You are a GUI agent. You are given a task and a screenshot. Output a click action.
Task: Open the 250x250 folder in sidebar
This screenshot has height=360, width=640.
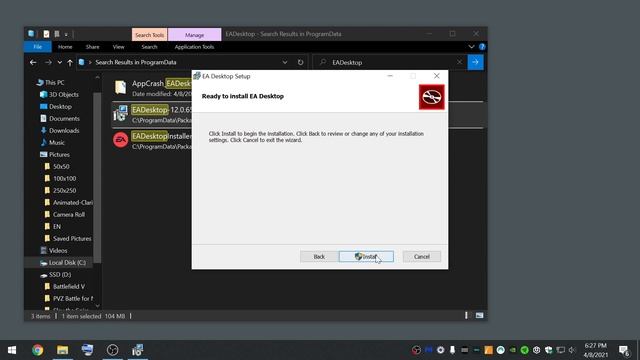60,191
